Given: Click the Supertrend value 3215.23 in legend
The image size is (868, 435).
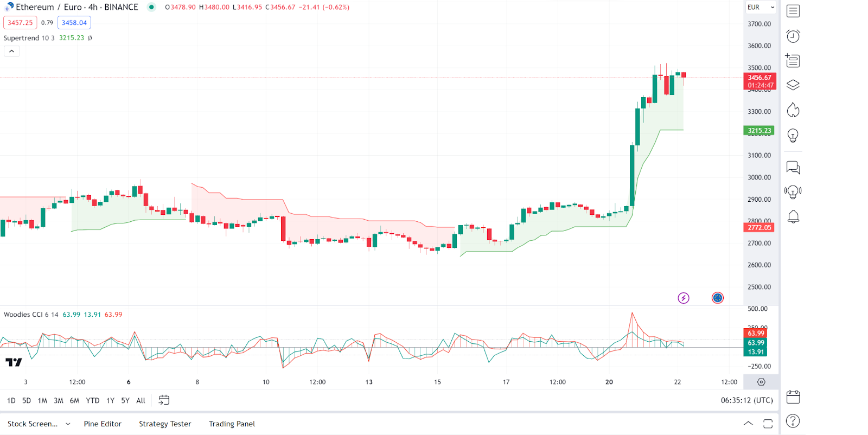Looking at the screenshot, I should pyautogui.click(x=72, y=38).
